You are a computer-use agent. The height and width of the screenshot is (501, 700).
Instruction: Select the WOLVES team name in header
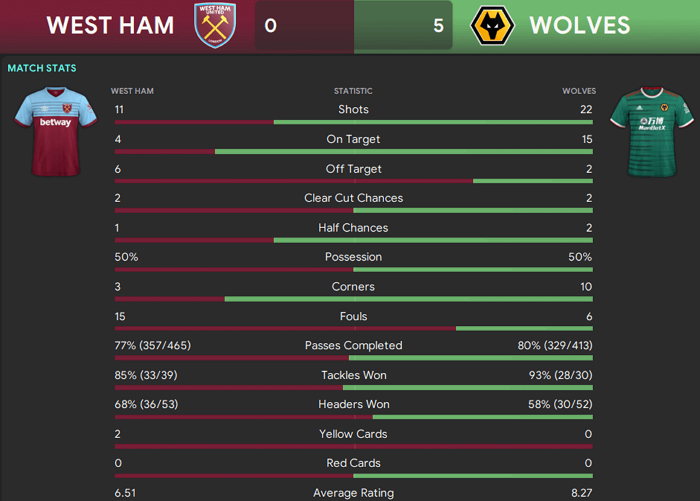pos(580,25)
